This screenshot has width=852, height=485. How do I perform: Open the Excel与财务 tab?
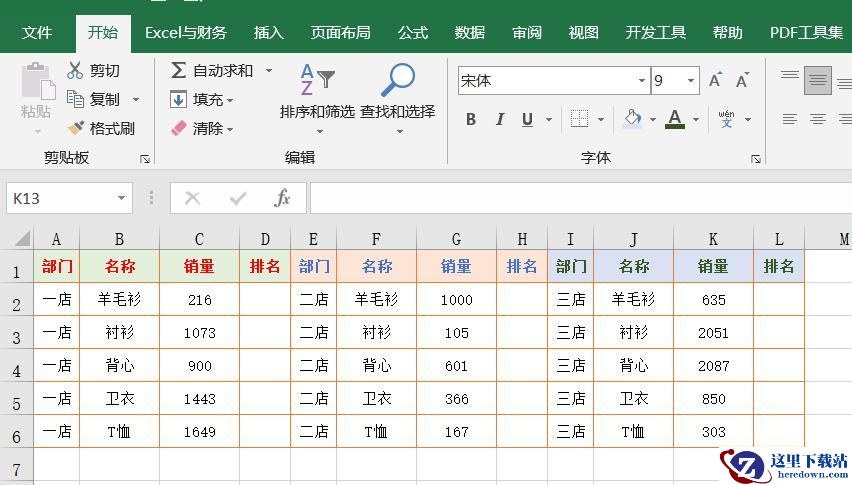(x=185, y=33)
